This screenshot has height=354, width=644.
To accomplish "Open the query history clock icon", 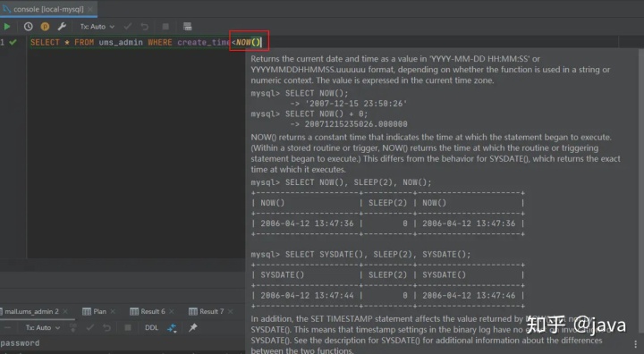I will pos(29,27).
